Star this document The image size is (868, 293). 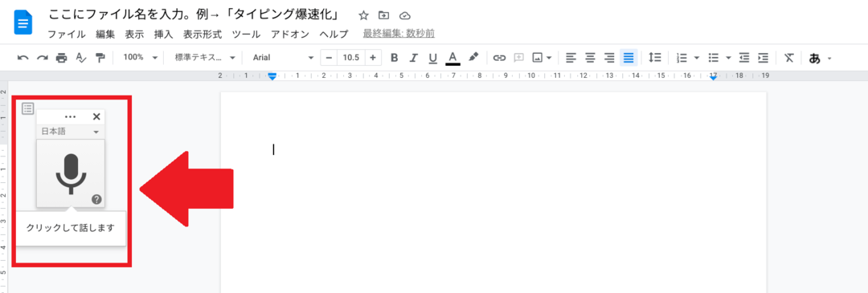pos(363,15)
